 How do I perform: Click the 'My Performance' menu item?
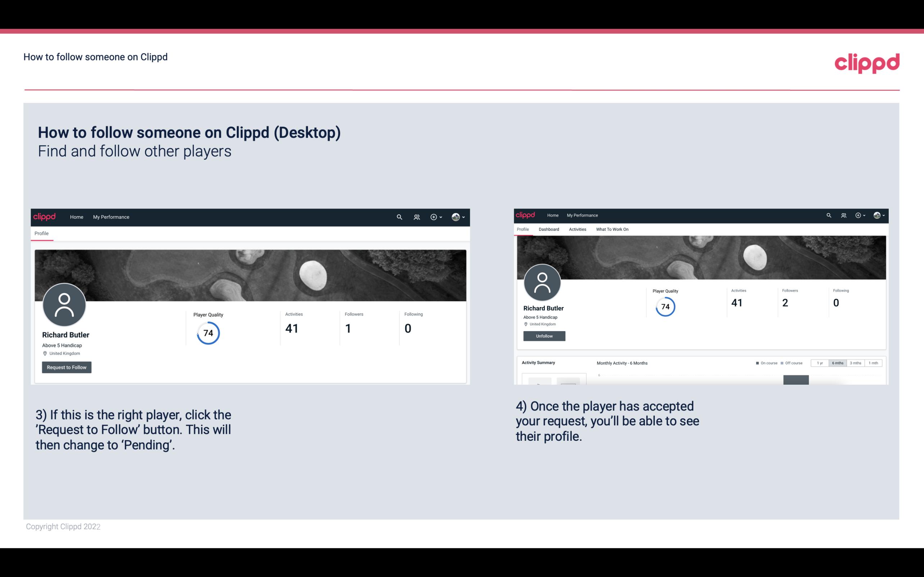(x=110, y=217)
